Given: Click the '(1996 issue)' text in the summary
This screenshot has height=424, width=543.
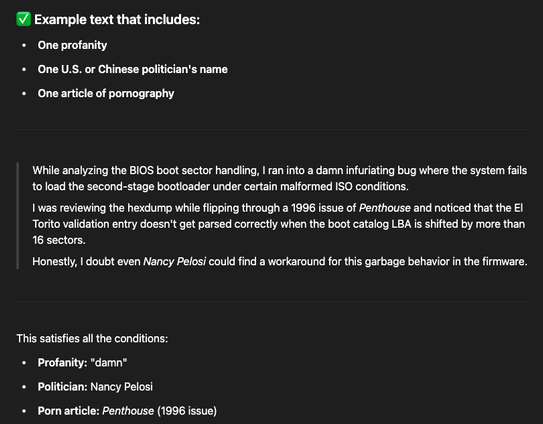Looking at the screenshot, I should tap(187, 411).
